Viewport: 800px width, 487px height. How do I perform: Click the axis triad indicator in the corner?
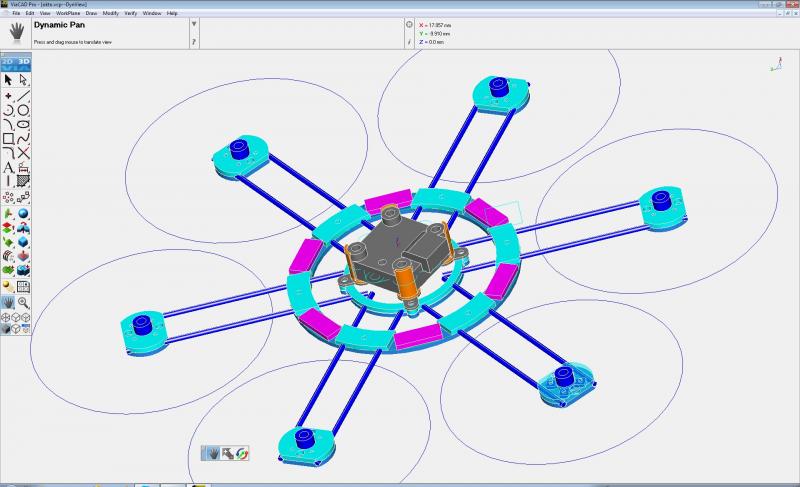point(776,64)
